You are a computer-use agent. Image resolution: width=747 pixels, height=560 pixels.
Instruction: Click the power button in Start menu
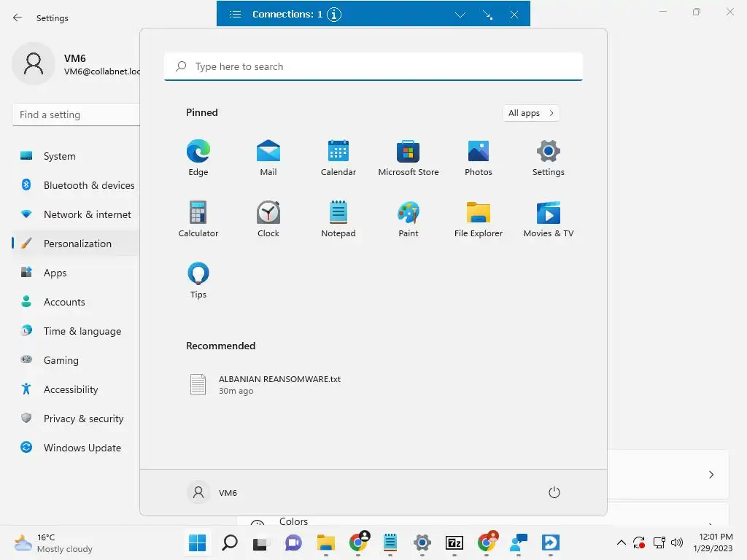pos(554,492)
